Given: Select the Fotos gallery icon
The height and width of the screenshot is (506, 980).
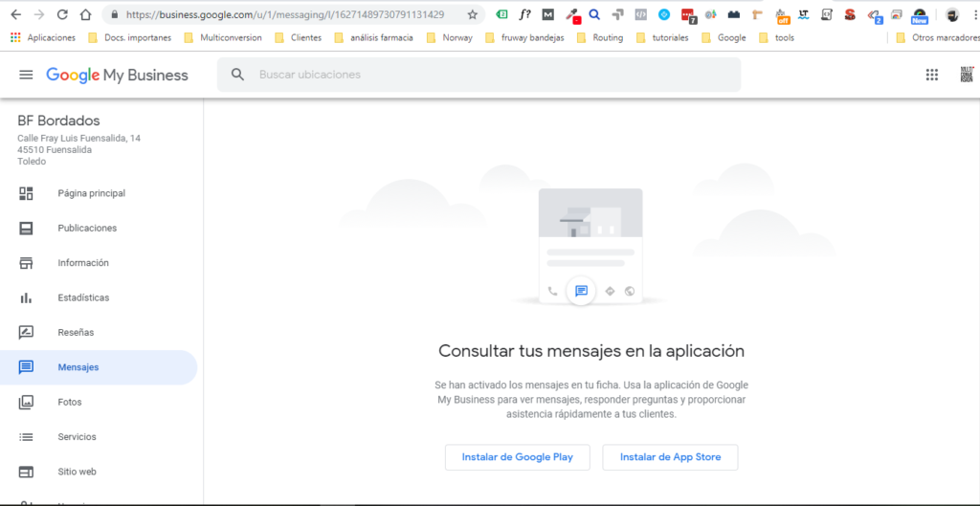Looking at the screenshot, I should point(26,403).
